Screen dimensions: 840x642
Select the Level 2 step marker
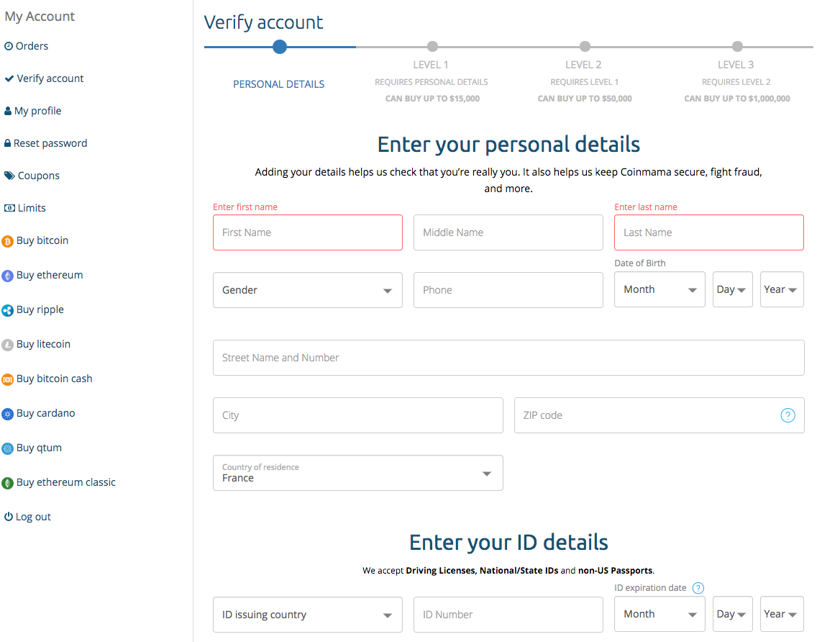[585, 47]
